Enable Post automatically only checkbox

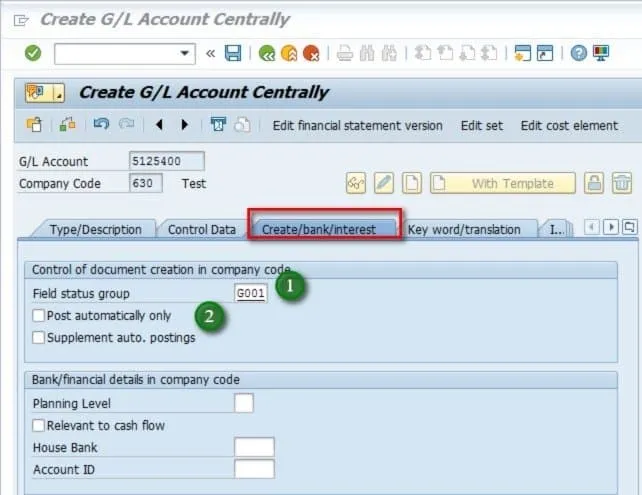tap(39, 316)
